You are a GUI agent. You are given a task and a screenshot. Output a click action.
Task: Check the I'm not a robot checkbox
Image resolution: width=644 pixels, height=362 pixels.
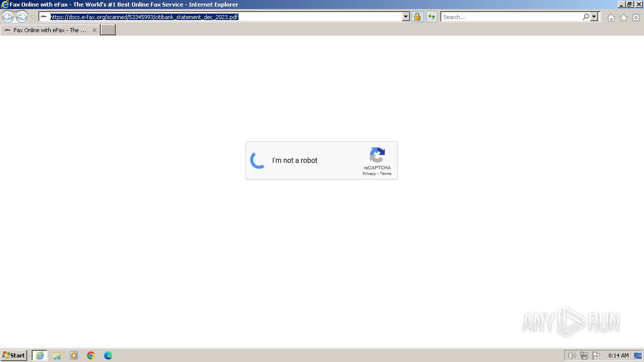tap(258, 160)
